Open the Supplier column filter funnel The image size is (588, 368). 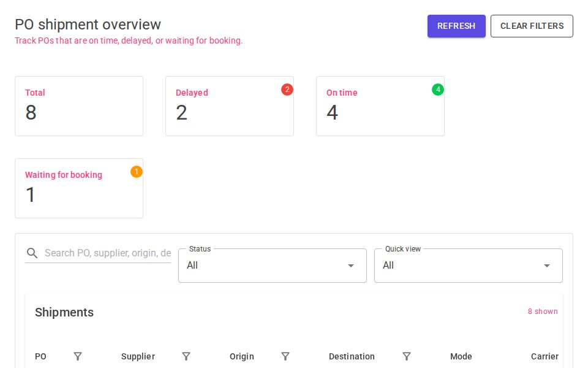click(x=186, y=356)
